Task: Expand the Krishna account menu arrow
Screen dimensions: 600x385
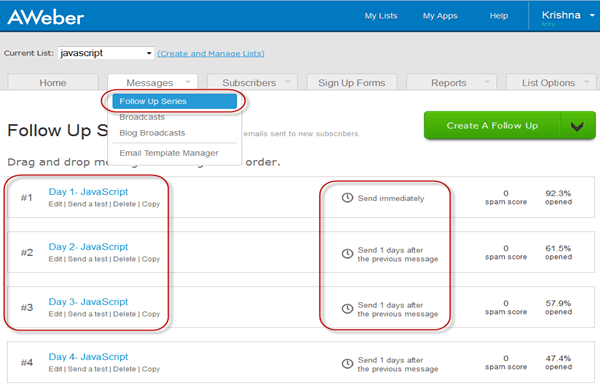Action: pos(592,15)
